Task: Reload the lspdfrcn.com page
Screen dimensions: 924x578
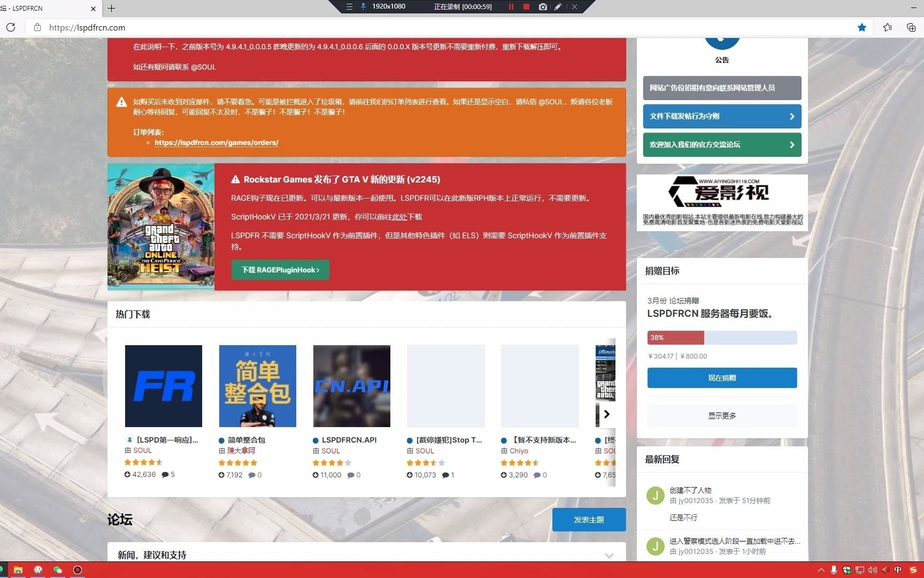Action: point(11,27)
